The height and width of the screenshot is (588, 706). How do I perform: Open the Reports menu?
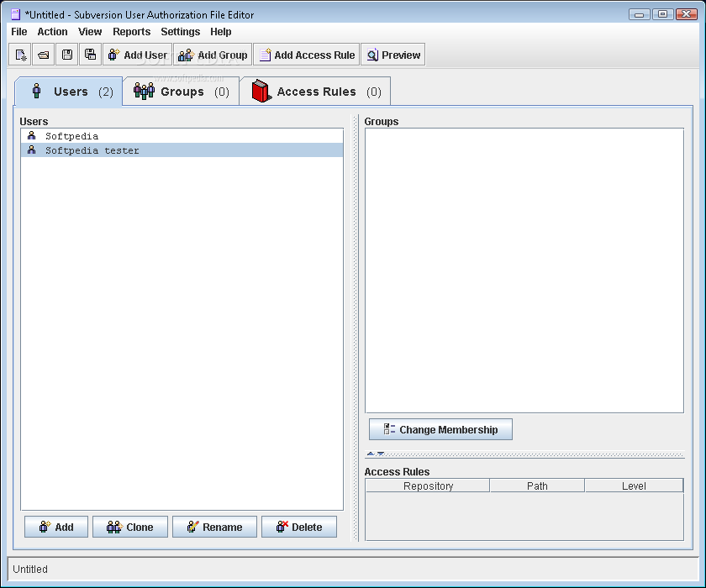coord(131,32)
